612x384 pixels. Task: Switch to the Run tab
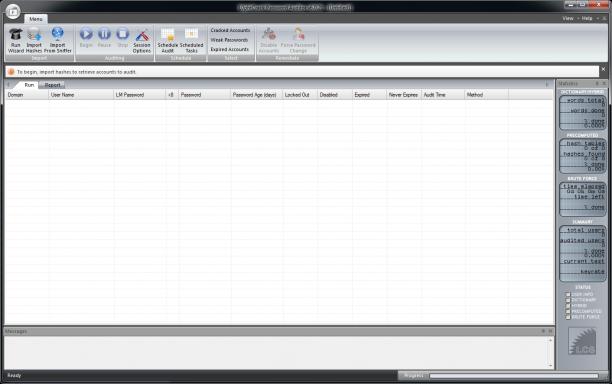[29, 85]
